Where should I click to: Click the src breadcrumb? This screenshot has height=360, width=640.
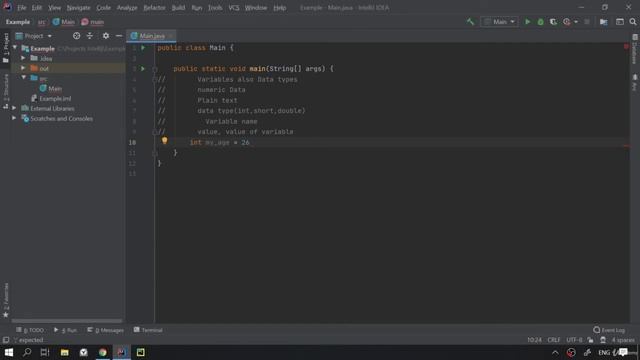point(42,22)
